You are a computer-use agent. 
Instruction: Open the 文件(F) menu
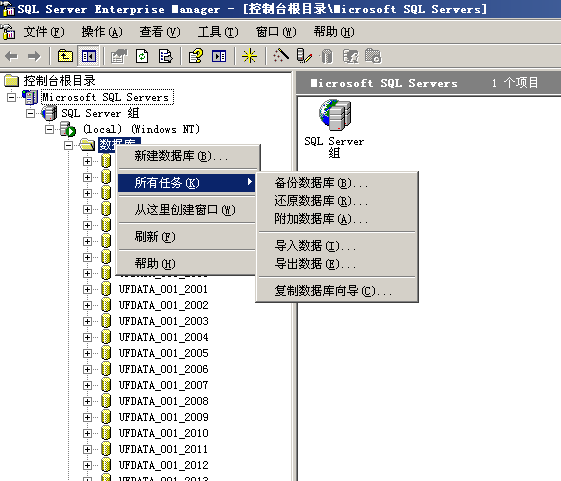(44, 32)
